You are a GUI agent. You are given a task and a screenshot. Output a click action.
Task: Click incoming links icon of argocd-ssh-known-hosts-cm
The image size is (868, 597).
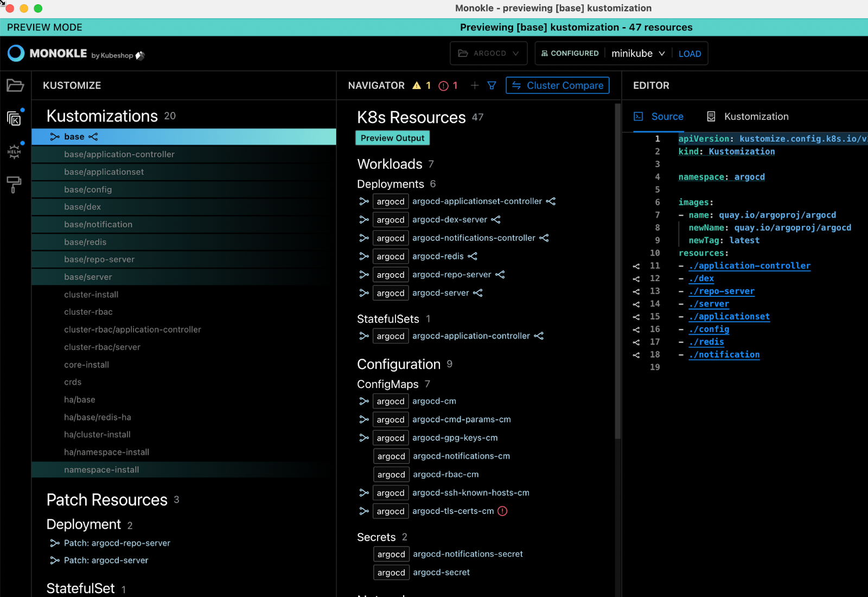pos(364,493)
